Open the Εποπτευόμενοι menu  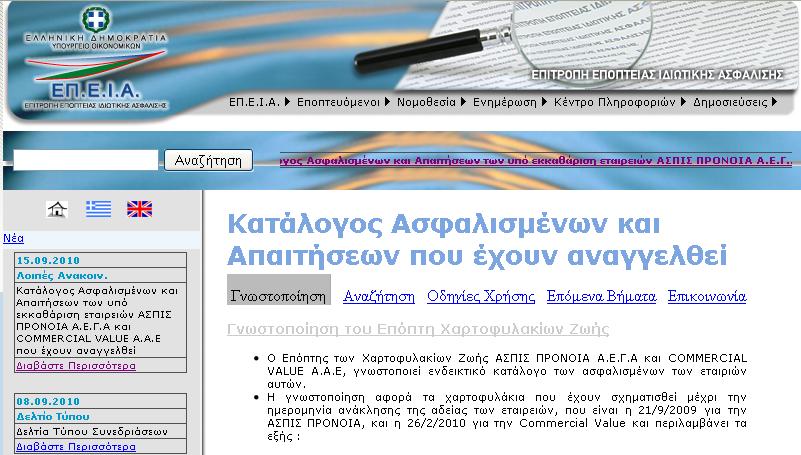[x=338, y=102]
